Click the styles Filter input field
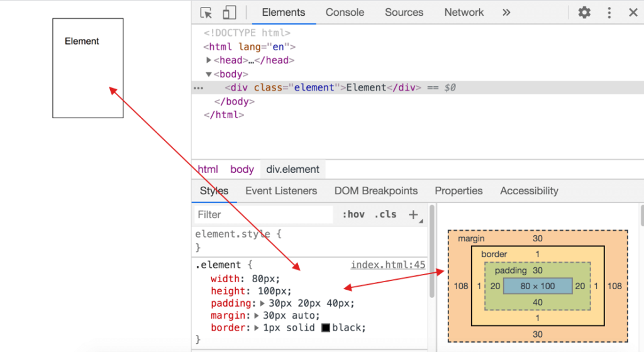This screenshot has width=644, height=352. 263,214
